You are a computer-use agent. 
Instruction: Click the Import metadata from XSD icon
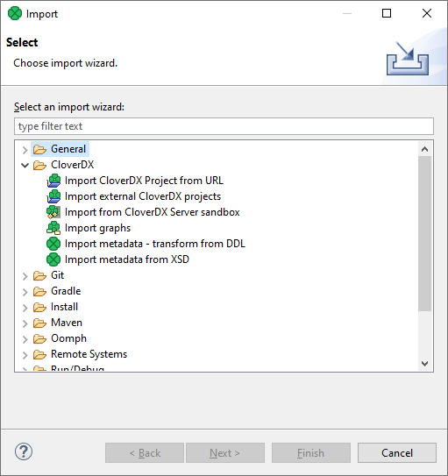pos(53,259)
